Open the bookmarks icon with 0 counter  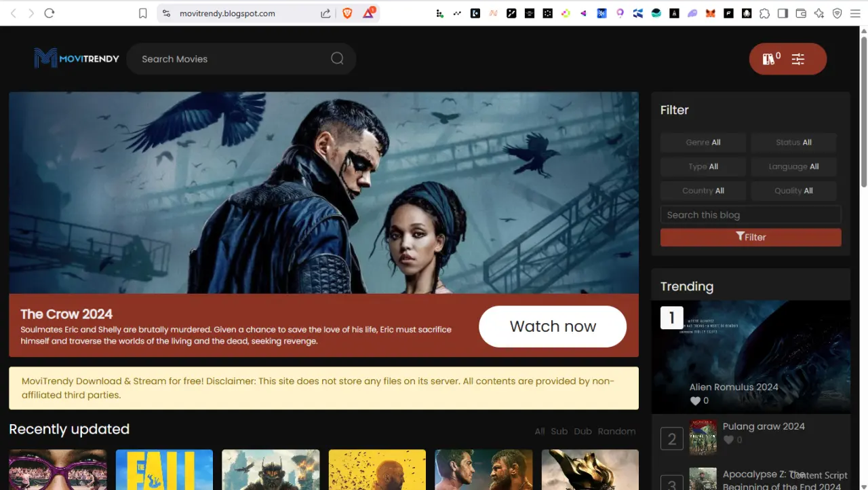point(771,58)
